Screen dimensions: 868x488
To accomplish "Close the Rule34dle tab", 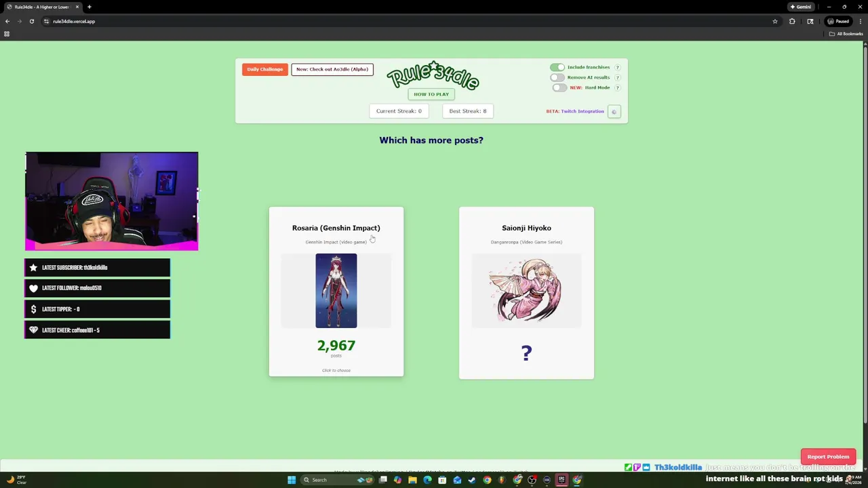I will pyautogui.click(x=77, y=7).
